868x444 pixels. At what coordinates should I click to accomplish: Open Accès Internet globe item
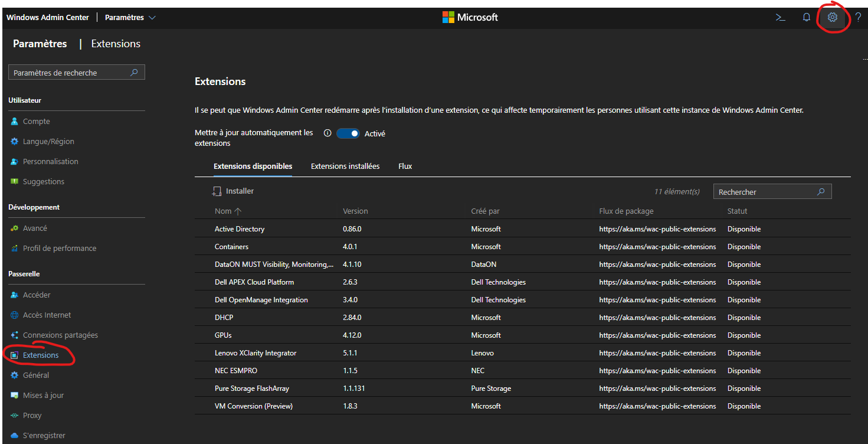(x=47, y=315)
